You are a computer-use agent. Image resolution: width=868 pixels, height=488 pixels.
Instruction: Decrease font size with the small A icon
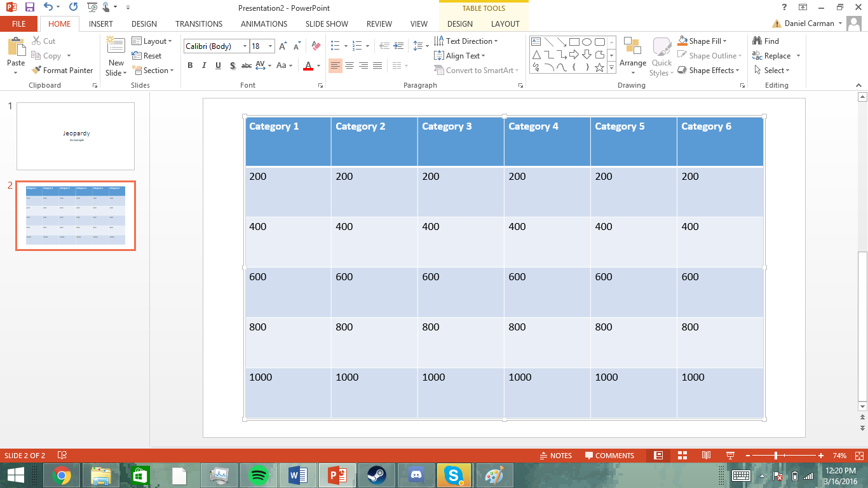pos(297,46)
